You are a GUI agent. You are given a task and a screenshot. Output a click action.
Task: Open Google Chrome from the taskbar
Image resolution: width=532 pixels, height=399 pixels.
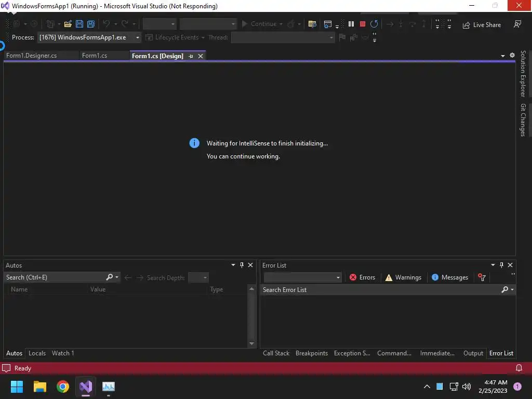[x=63, y=386]
